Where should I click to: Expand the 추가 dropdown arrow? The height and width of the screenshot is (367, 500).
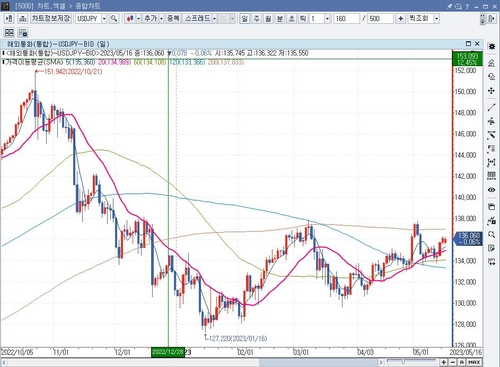click(x=161, y=19)
